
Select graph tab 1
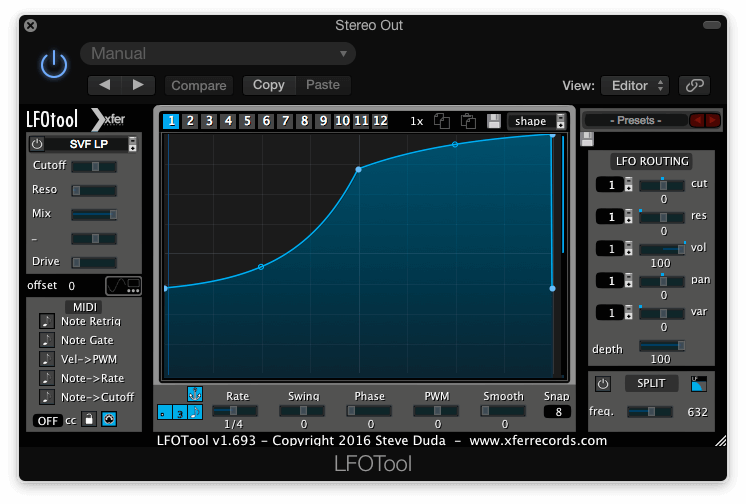(x=171, y=121)
